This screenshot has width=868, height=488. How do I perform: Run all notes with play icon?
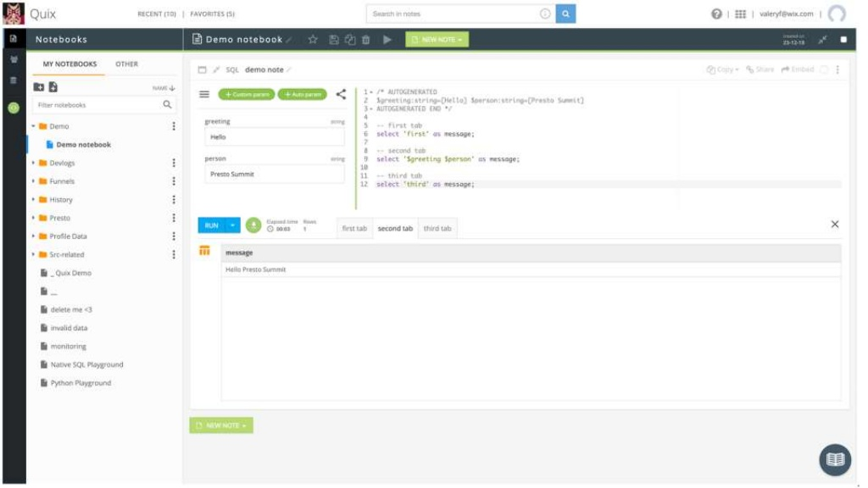click(x=387, y=40)
